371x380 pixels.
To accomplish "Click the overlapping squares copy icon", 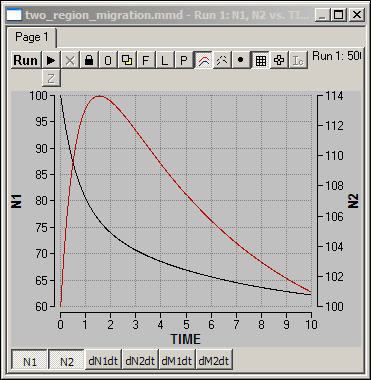I will click(127, 60).
